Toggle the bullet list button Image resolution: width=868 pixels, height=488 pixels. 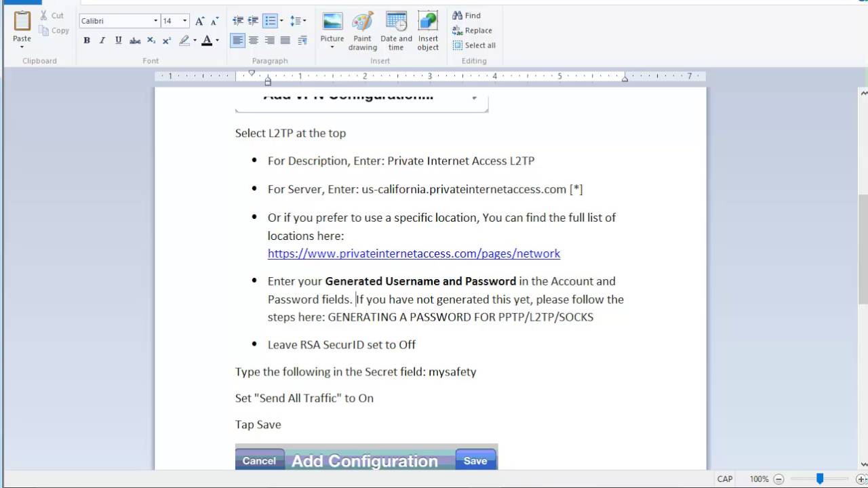point(271,21)
